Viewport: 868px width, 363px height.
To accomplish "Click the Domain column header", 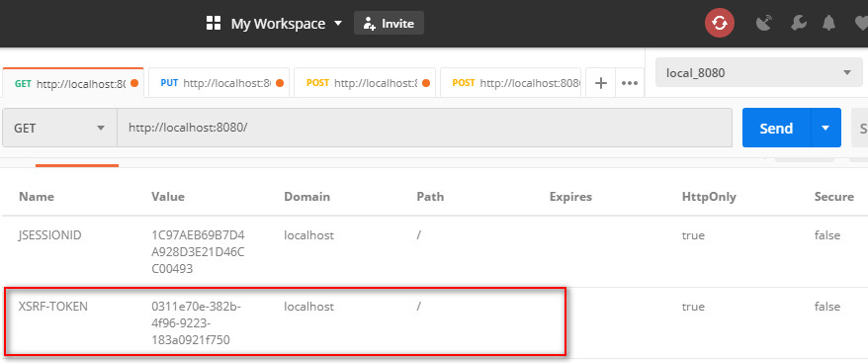I will point(306,197).
